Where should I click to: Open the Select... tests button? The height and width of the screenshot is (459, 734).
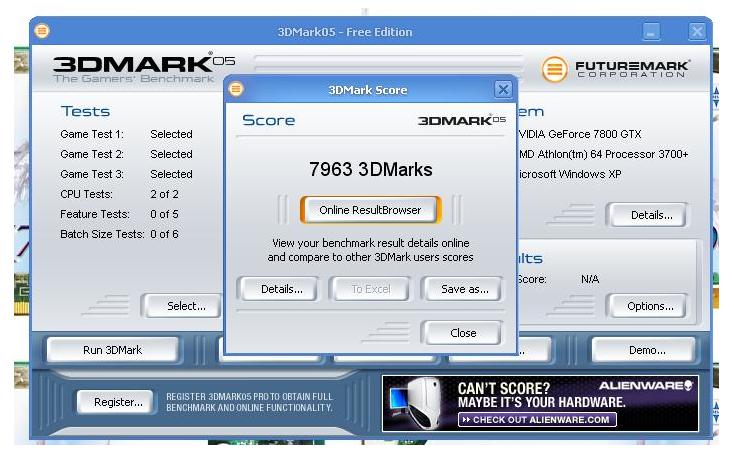click(184, 306)
